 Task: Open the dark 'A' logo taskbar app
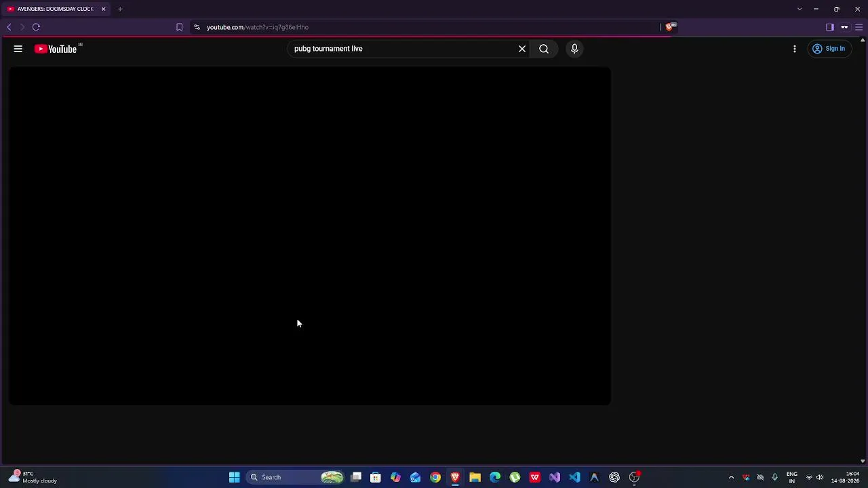coord(594,477)
